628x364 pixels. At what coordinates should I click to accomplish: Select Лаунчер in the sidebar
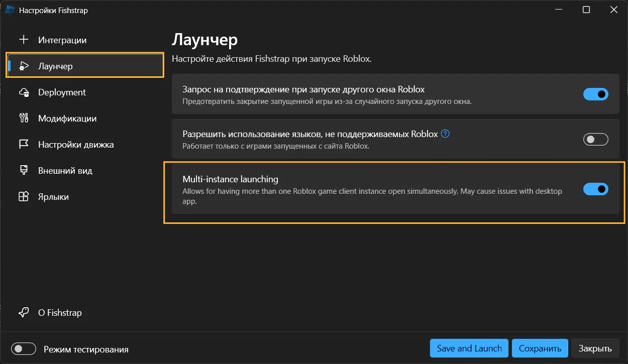click(x=84, y=66)
